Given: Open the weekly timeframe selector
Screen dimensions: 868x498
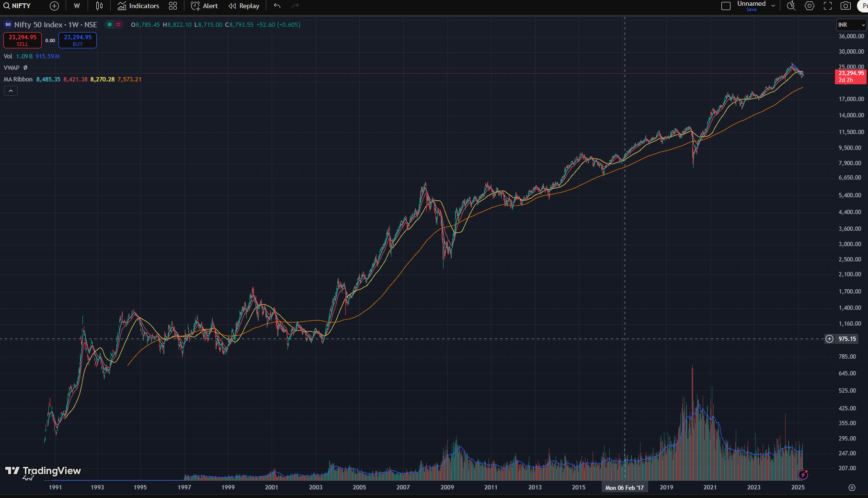Looking at the screenshot, I should (x=77, y=6).
